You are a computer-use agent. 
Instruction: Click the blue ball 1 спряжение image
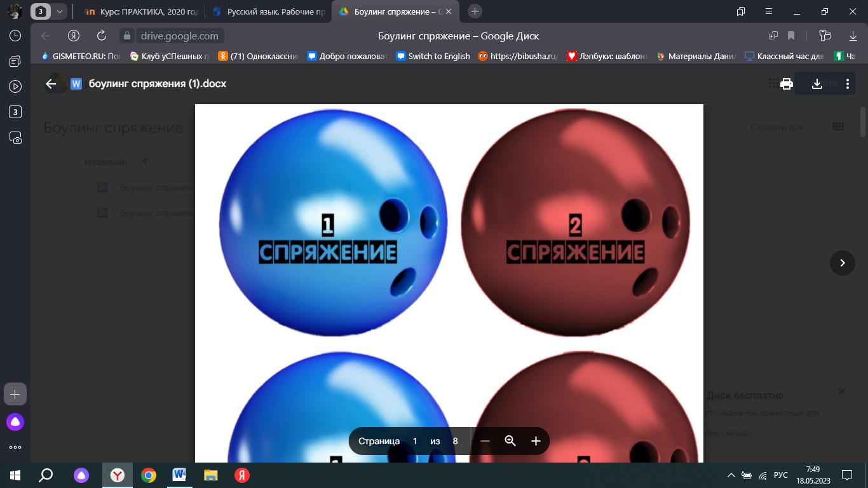coord(334,222)
